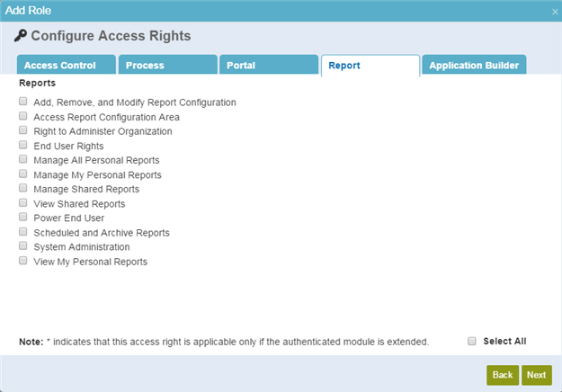Viewport: 562px width, 392px height.
Task: Enable End User Rights checkbox
Action: [23, 145]
